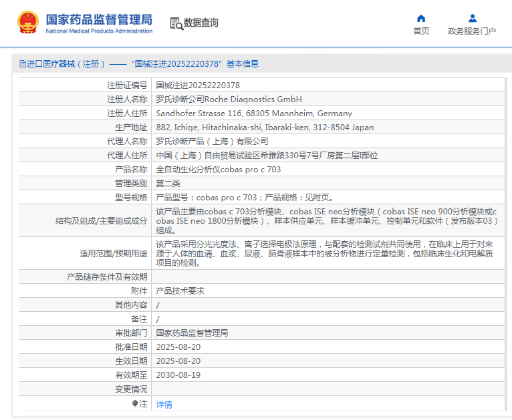The image size is (512, 420).
Task: Click the expiry date 2030-08-19 cell
Action: click(178, 375)
